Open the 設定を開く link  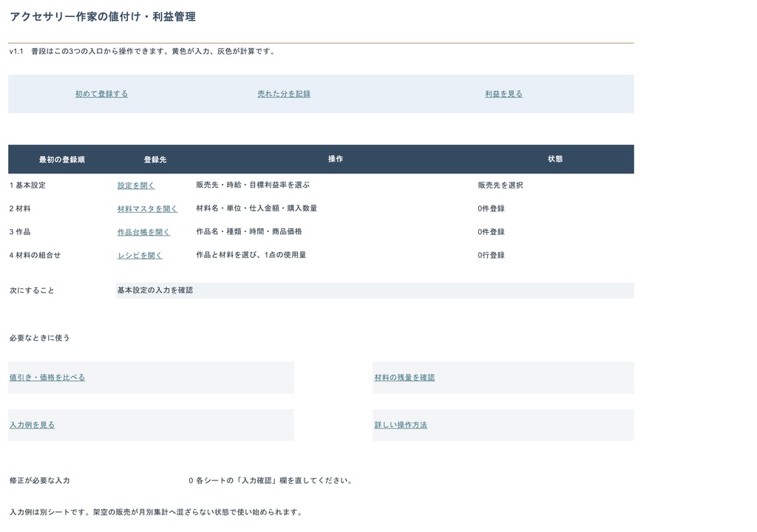[136, 185]
